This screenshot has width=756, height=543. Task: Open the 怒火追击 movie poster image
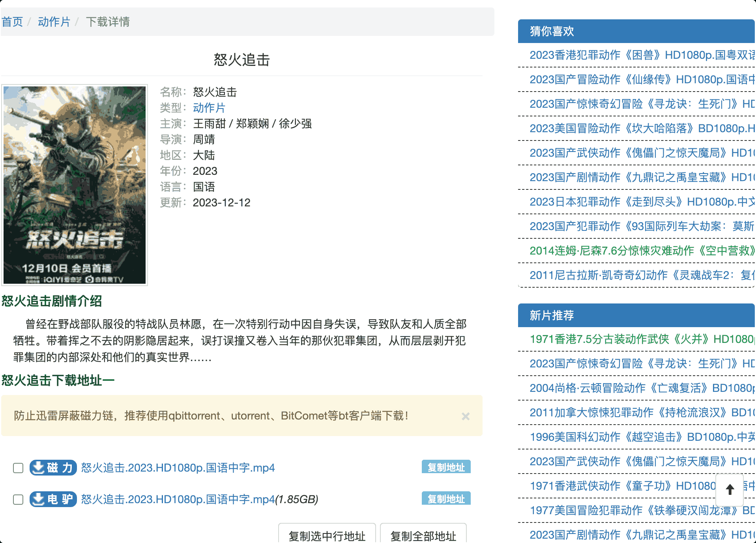(x=75, y=185)
